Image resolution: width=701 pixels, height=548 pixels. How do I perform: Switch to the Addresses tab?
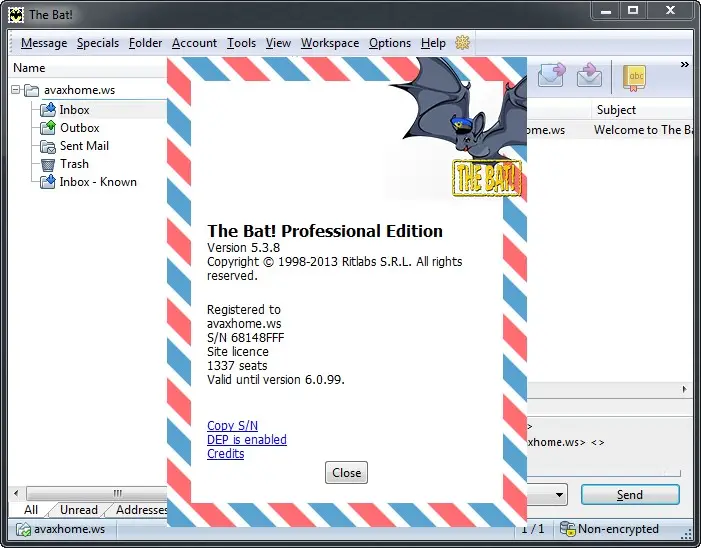coord(140,510)
